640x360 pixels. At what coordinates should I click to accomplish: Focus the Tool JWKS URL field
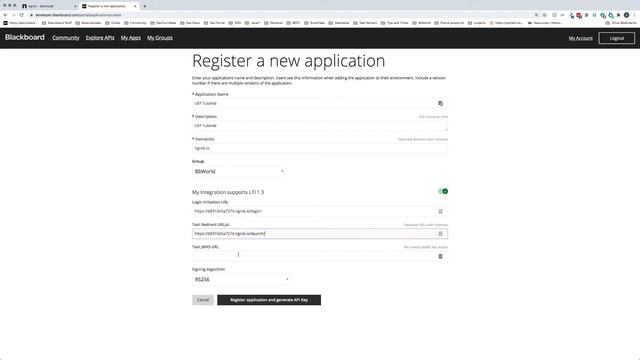point(320,256)
